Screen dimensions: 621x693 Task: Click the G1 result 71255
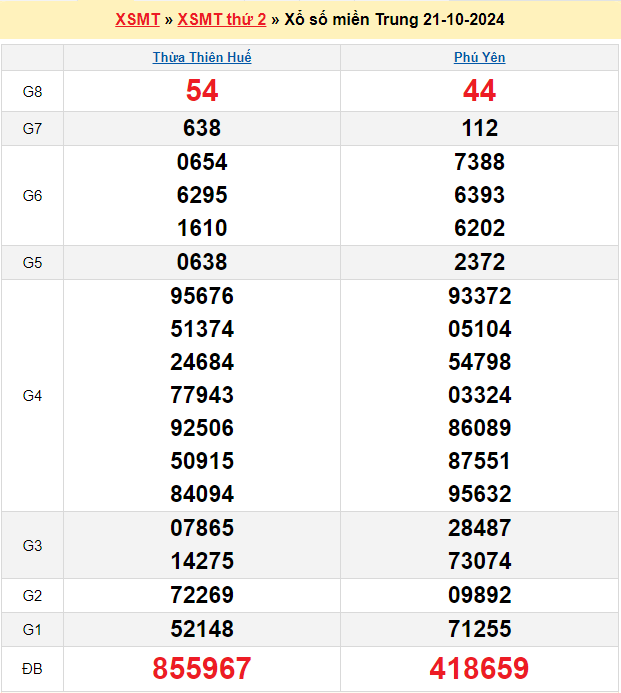click(480, 629)
